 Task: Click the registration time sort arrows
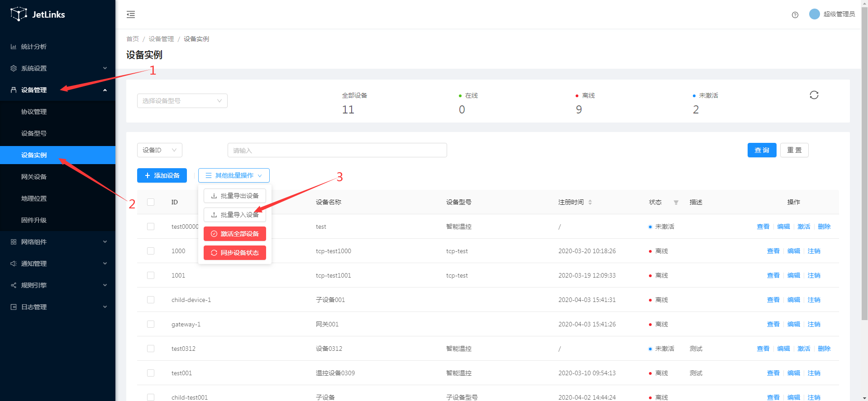pos(590,202)
